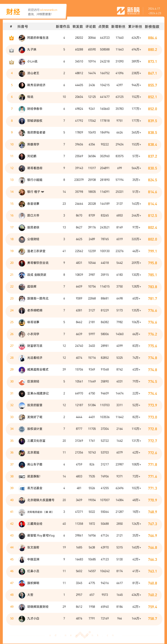Click the 财经 category title

tap(13, 12)
